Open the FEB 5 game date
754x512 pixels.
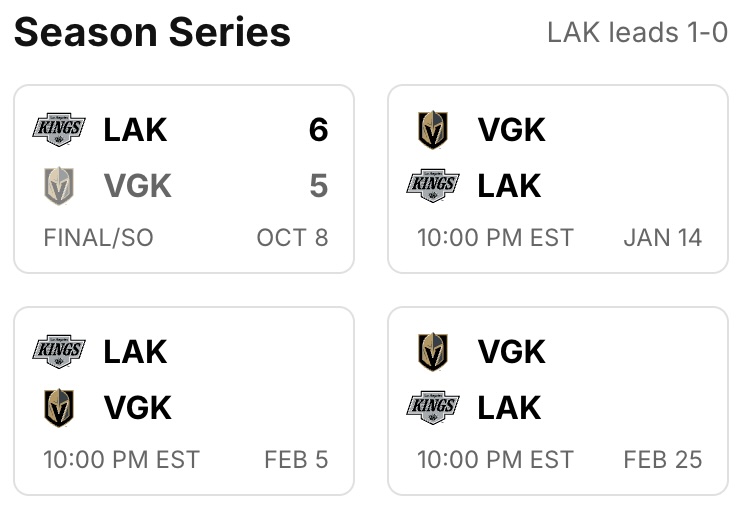click(x=296, y=460)
